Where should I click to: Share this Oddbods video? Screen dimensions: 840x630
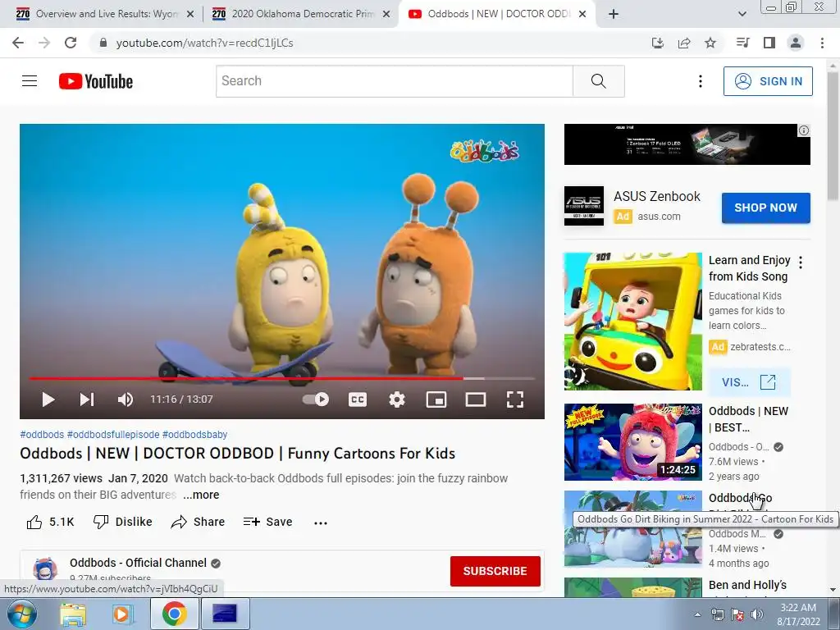click(198, 522)
